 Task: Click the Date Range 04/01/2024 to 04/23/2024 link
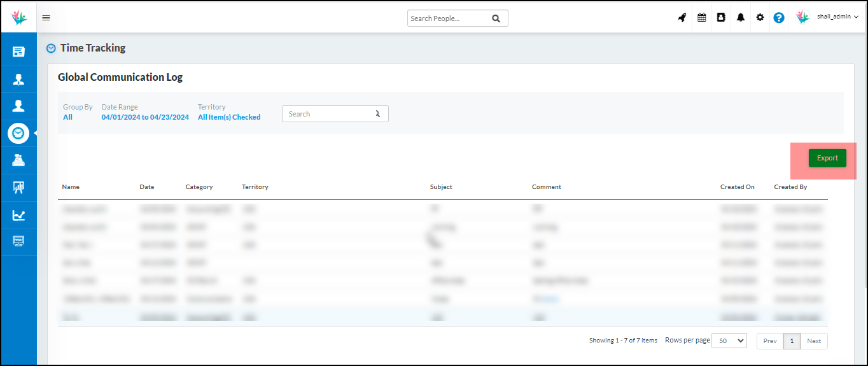(x=145, y=117)
